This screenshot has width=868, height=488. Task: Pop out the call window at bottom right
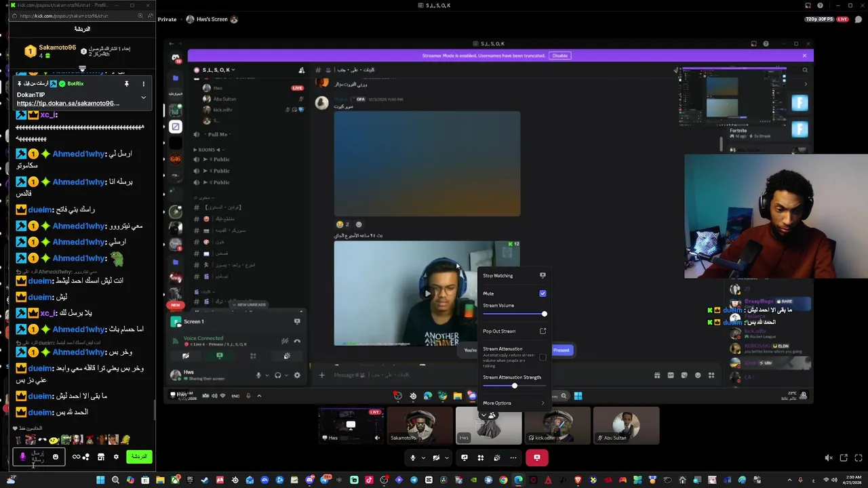[844, 458]
